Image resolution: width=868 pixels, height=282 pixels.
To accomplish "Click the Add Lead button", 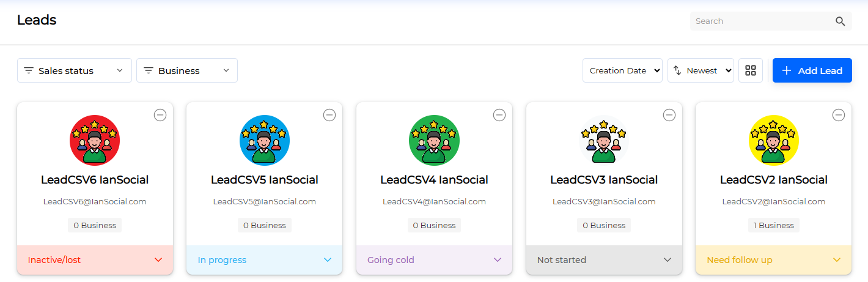I will click(812, 70).
